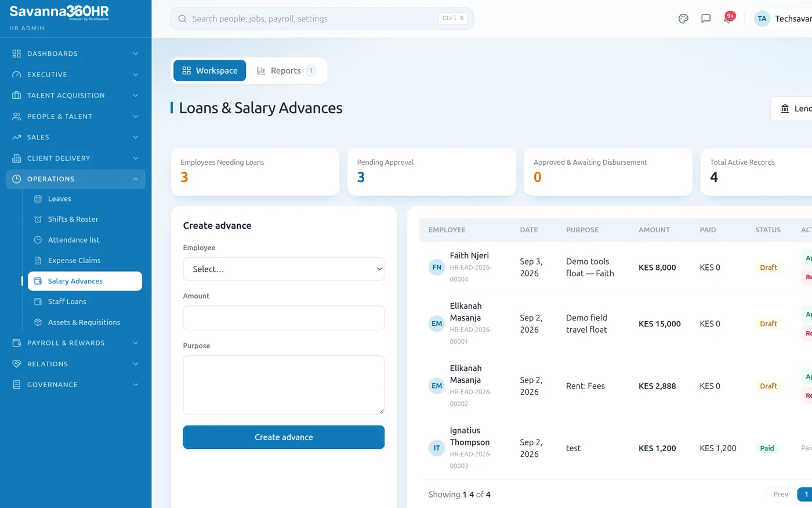This screenshot has width=812, height=508.
Task: Expand the Executive section chevron
Action: tap(135, 74)
